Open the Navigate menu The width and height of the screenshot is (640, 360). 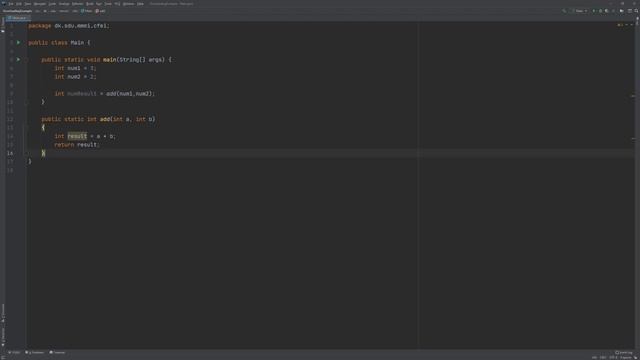point(40,4)
